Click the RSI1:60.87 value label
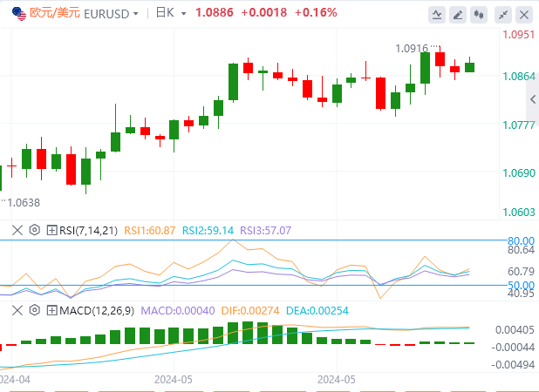The height and width of the screenshot is (392, 539). pyautogui.click(x=149, y=230)
